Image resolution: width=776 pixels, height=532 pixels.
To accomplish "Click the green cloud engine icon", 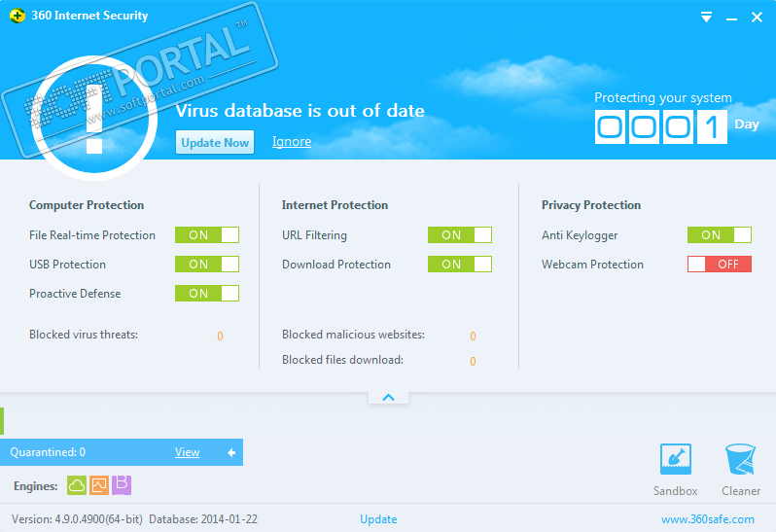I will coord(77,485).
